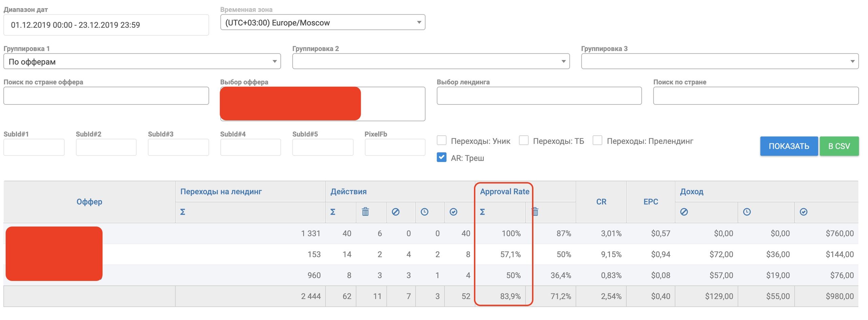The image size is (868, 320).
Task: Open Группировка 1 dropdown
Action: click(142, 61)
